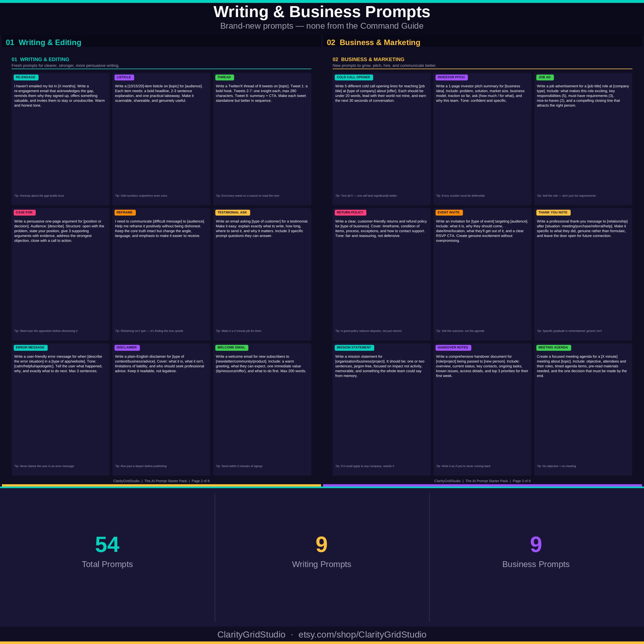This screenshot has width=644, height=644.
Task: Click the MEETING AGENDA tag
Action: click(x=553, y=348)
